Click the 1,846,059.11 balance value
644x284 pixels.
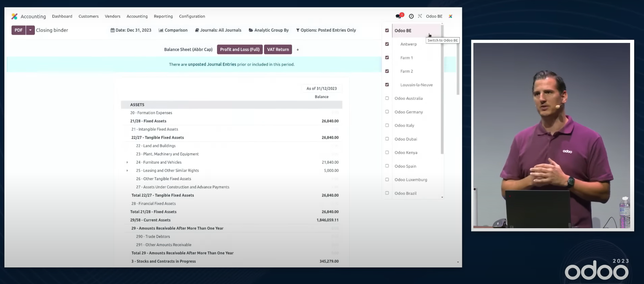327,220
